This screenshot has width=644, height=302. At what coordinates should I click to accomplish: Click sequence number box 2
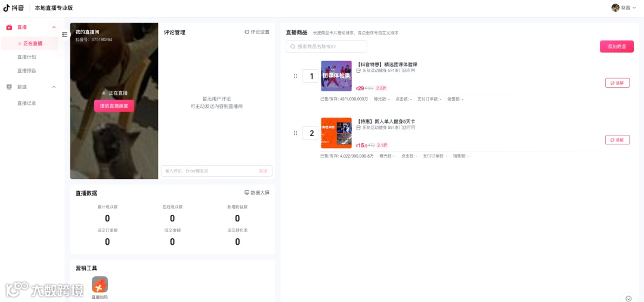coord(311,133)
